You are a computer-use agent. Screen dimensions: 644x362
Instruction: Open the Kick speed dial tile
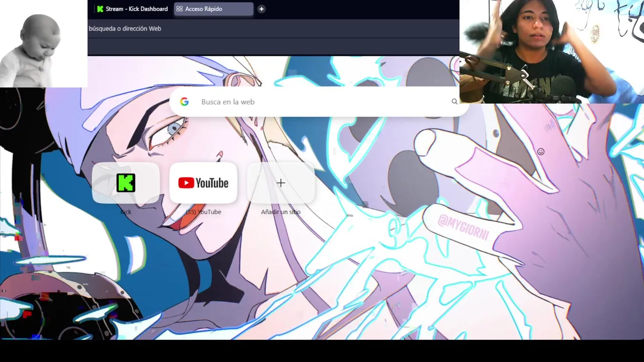126,183
